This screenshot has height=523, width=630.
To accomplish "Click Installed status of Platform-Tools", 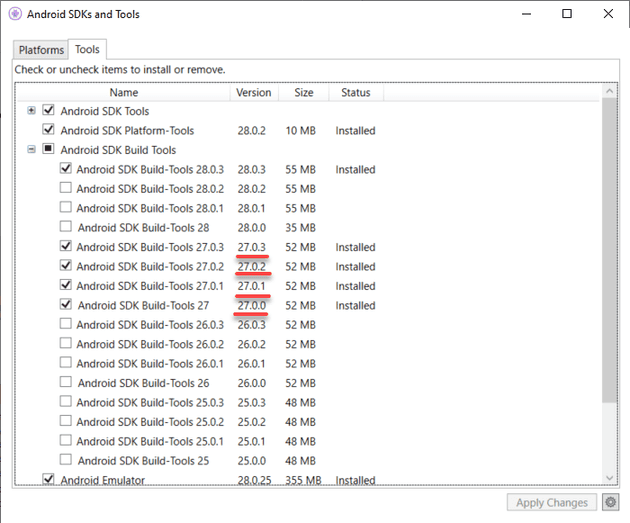I will point(356,131).
